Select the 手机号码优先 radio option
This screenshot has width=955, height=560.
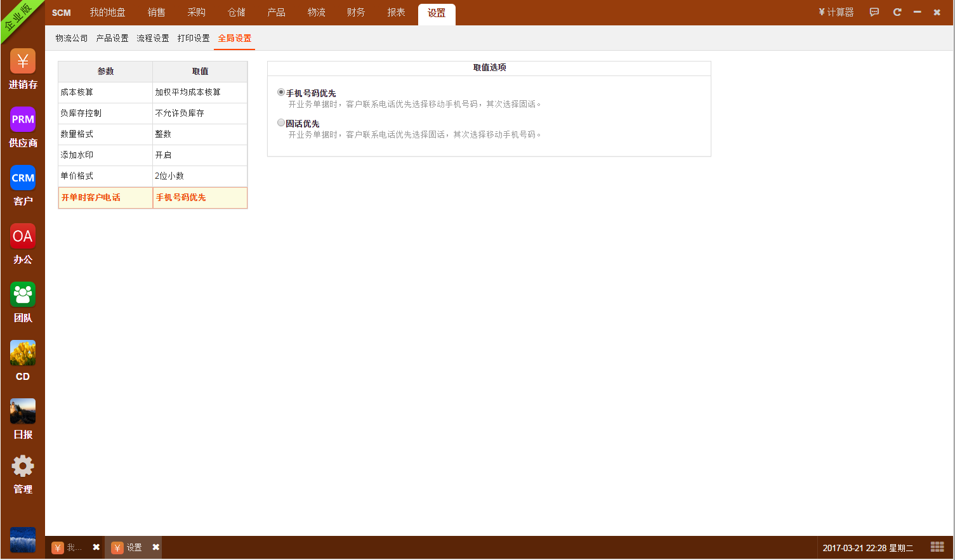[281, 93]
